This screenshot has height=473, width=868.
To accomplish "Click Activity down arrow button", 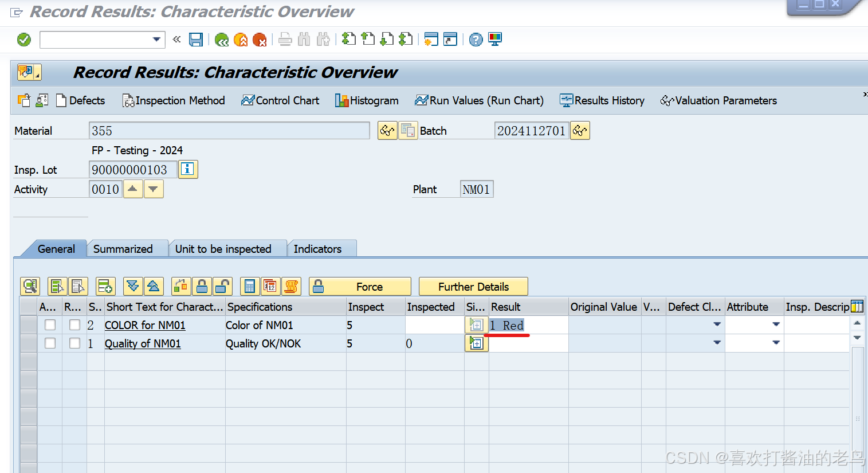I will (154, 189).
